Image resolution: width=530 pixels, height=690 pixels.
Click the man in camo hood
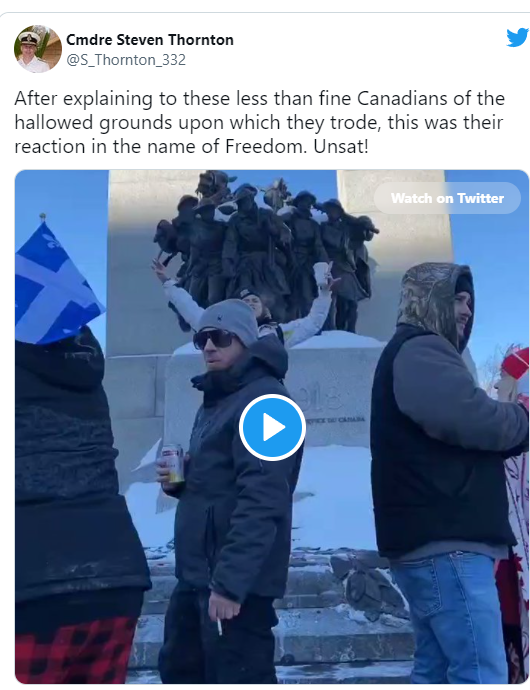pos(445,471)
